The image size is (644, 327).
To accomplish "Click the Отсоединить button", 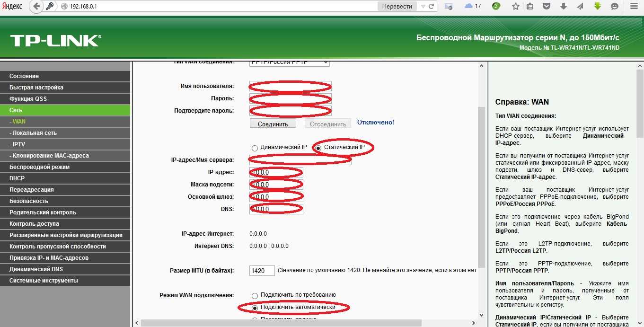I will [x=328, y=124].
